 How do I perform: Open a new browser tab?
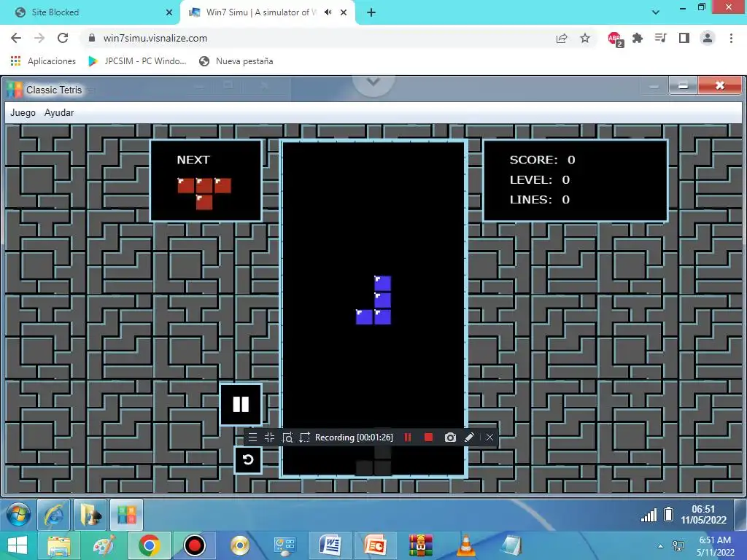[371, 13]
